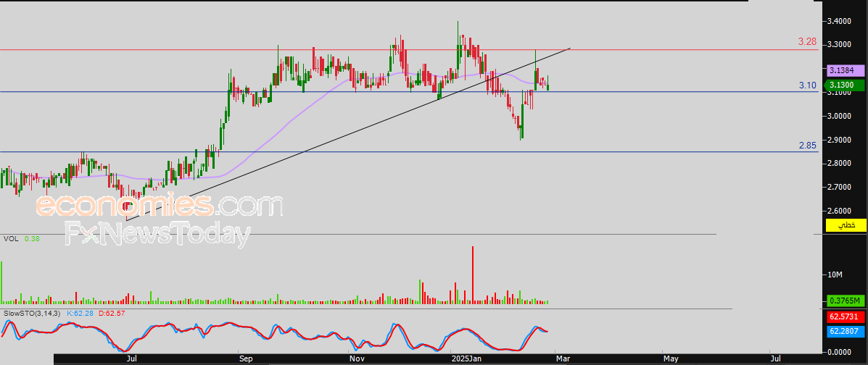Click the 2025Jan label on the time axis

click(468, 359)
